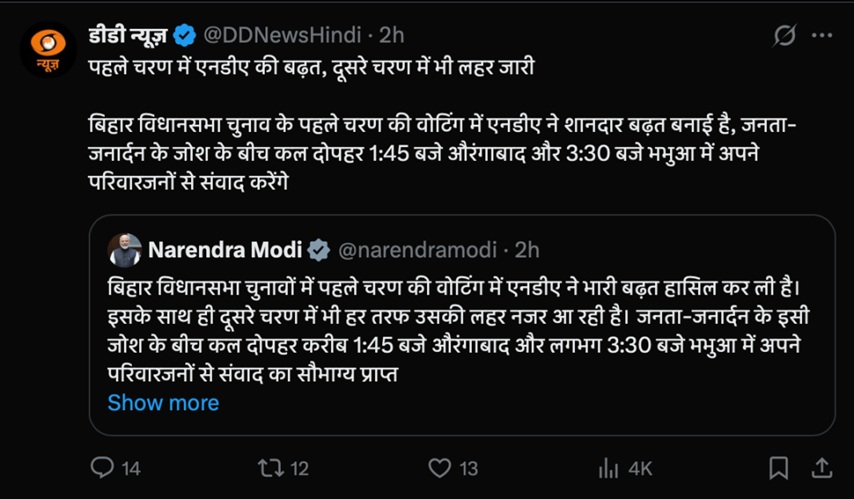Click the verified badge beside डीडी न्यूज़

click(185, 35)
